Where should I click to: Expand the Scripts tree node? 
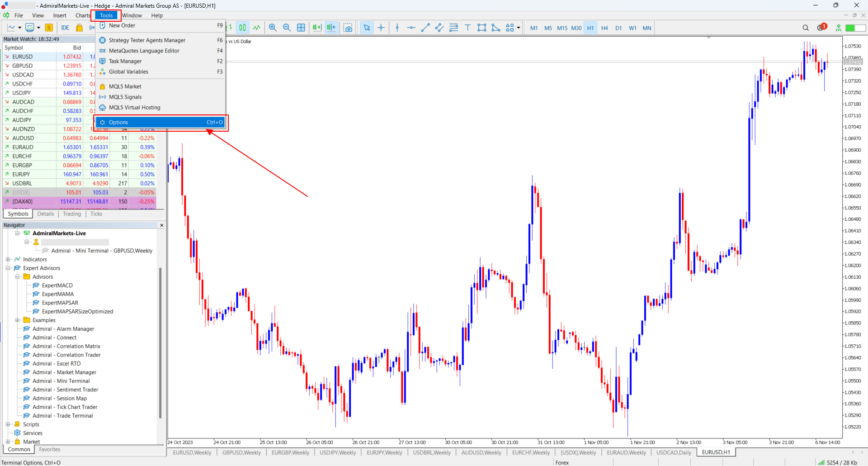click(x=8, y=424)
